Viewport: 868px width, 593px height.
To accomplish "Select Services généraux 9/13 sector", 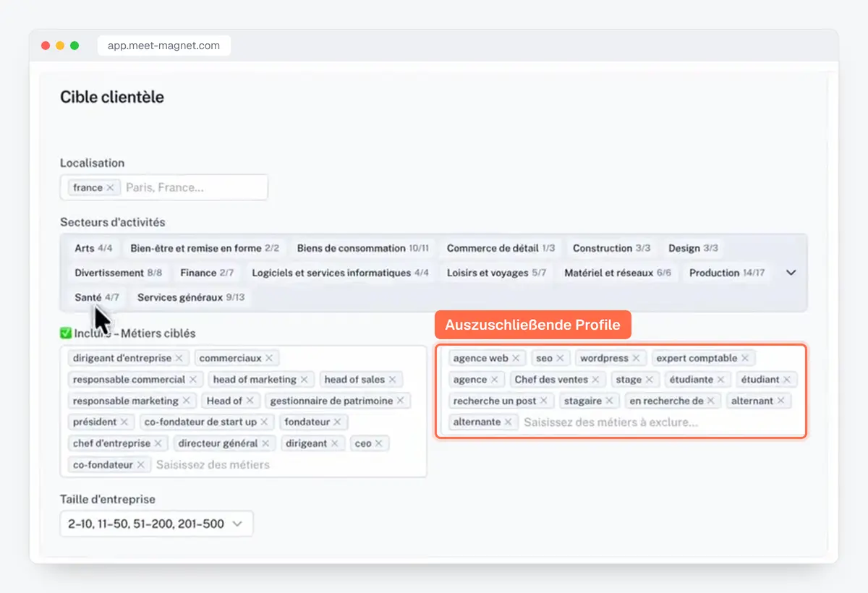I will tap(191, 297).
